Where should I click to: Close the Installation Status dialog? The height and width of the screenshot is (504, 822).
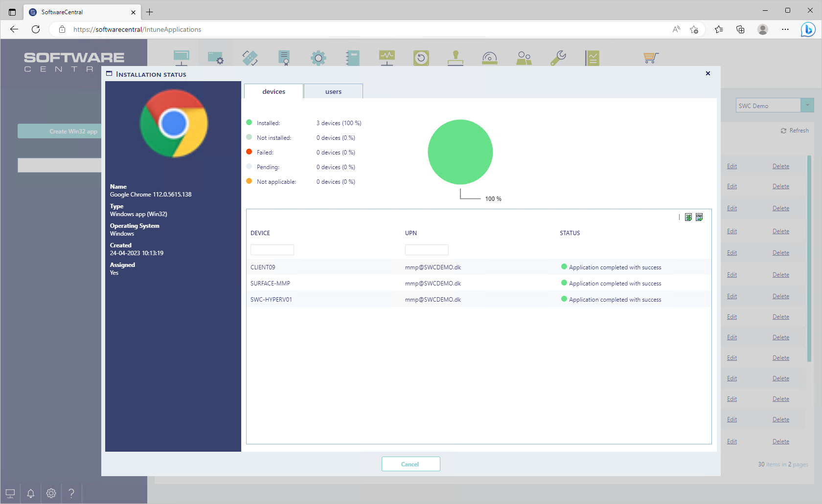[708, 73]
